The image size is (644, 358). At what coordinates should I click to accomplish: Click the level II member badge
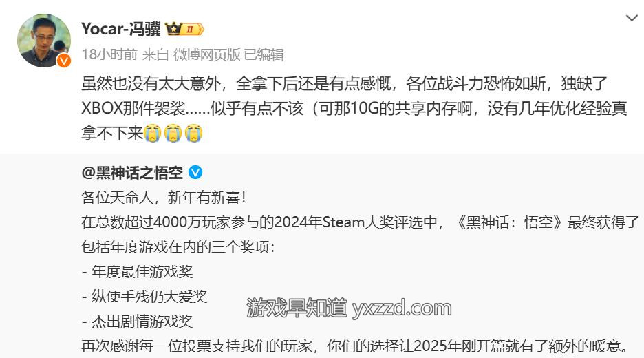(192, 29)
